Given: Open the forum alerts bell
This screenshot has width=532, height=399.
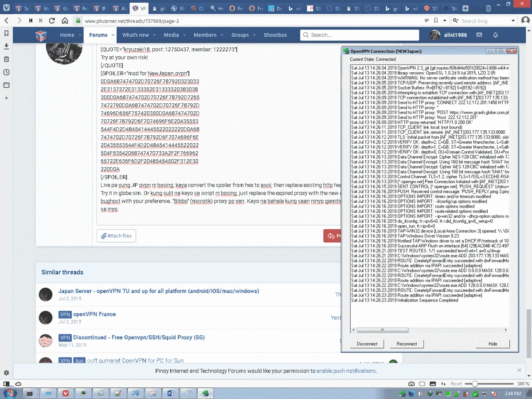Looking at the screenshot, I should 496,35.
